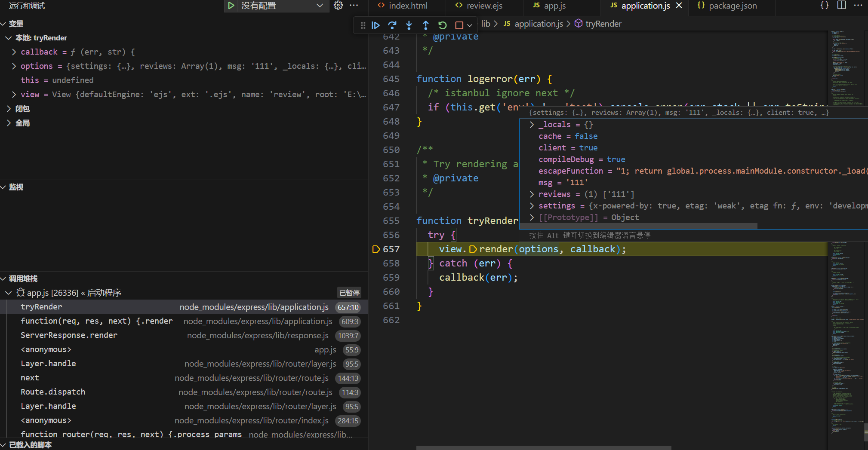This screenshot has width=868, height=450.
Task: Open launch.json via the gear icon
Action: [339, 6]
